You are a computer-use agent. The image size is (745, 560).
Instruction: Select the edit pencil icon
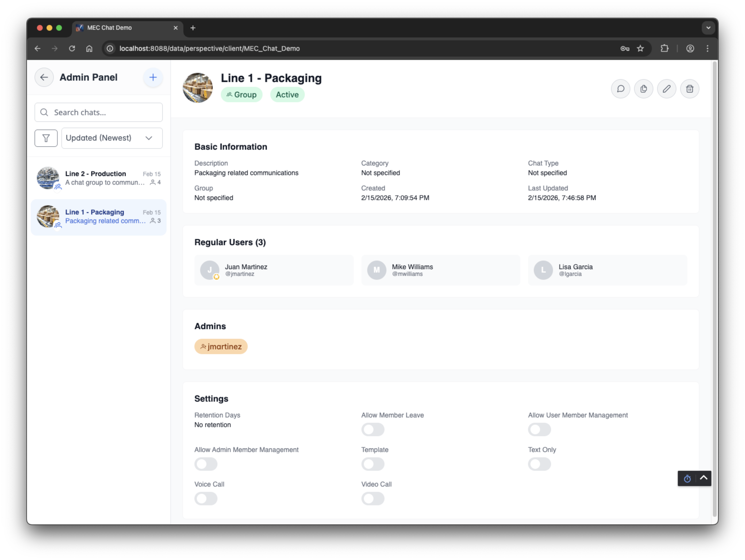pyautogui.click(x=666, y=89)
